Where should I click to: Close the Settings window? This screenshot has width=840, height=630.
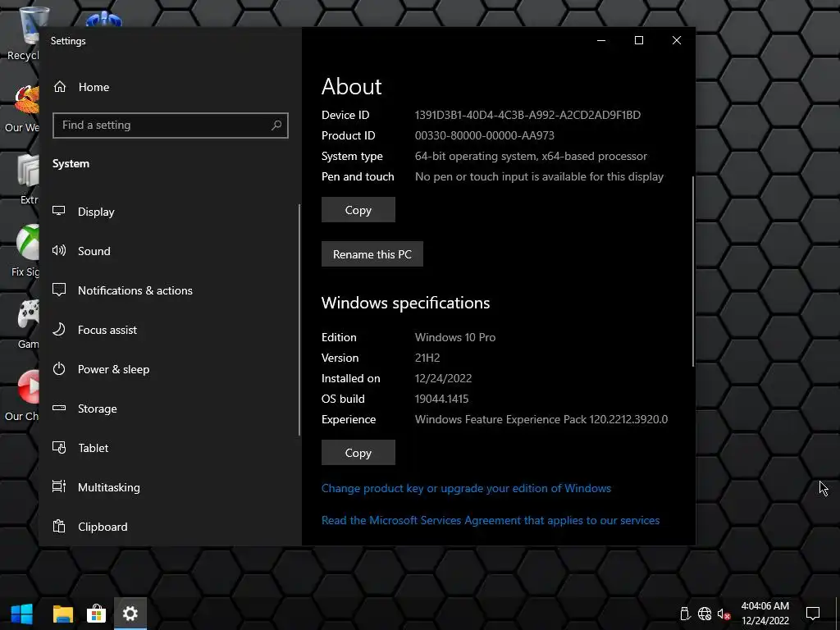[x=677, y=40]
